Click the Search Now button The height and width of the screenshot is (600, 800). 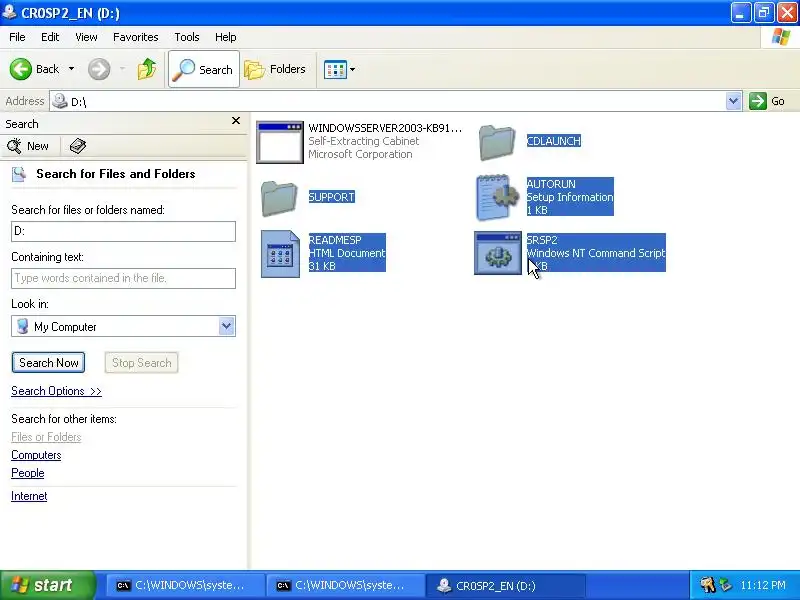[48, 363]
